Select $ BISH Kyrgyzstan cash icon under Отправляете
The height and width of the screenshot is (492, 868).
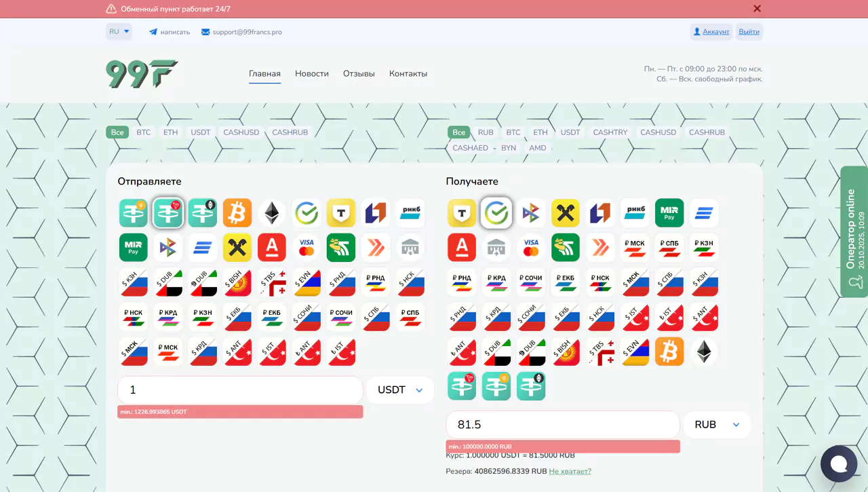[237, 282]
